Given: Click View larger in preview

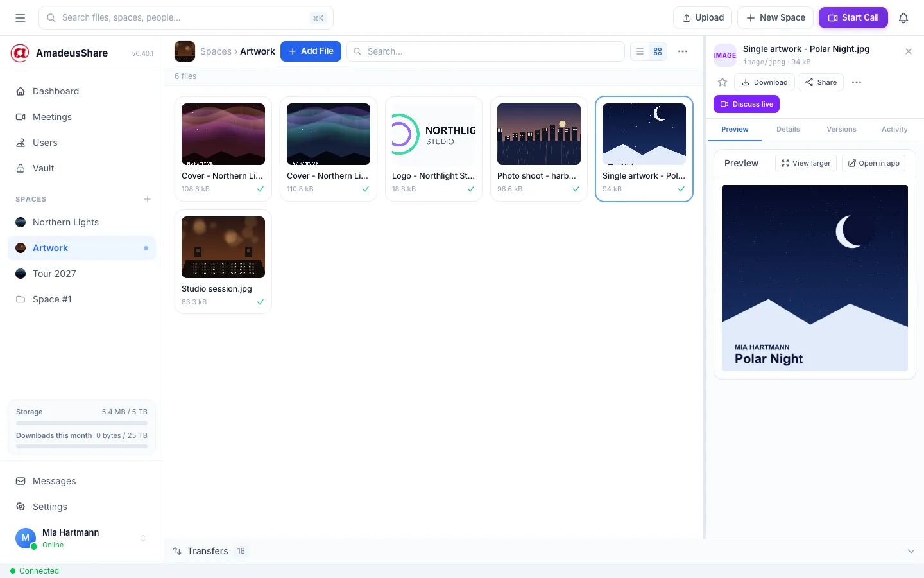Looking at the screenshot, I should pyautogui.click(x=806, y=163).
